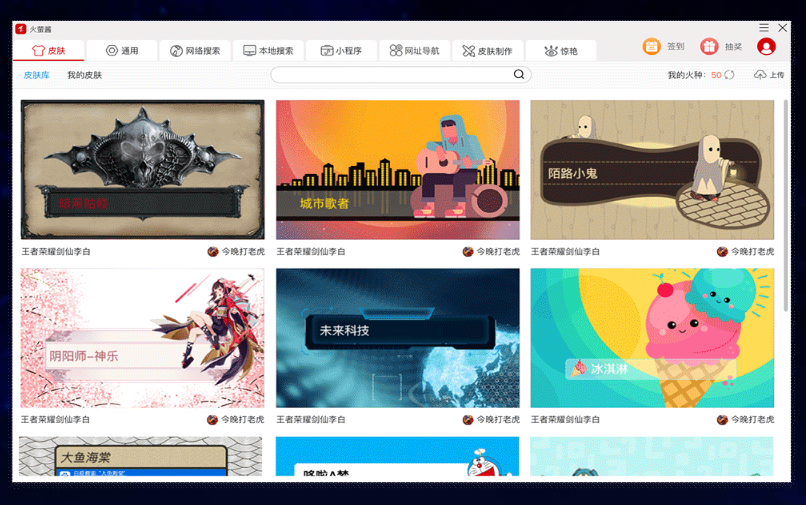Open the 暗黑骷髅 skin thumbnail
806x505 pixels.
[x=142, y=170]
